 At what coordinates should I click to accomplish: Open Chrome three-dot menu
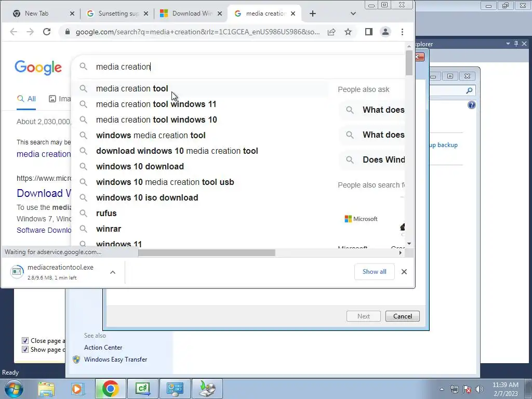click(403, 32)
